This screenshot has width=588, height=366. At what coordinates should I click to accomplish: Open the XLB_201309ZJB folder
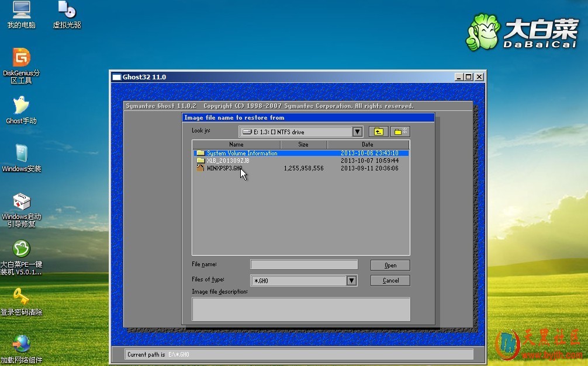228,161
